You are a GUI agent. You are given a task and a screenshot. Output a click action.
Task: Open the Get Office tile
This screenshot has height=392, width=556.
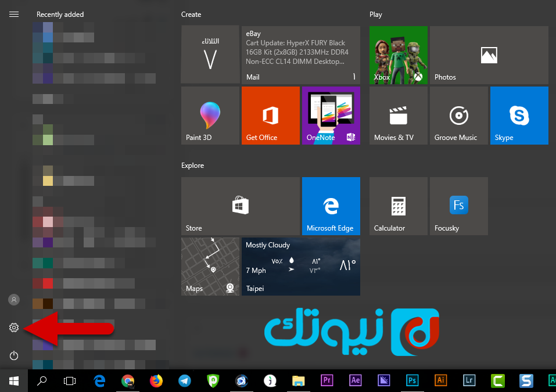pos(271,116)
